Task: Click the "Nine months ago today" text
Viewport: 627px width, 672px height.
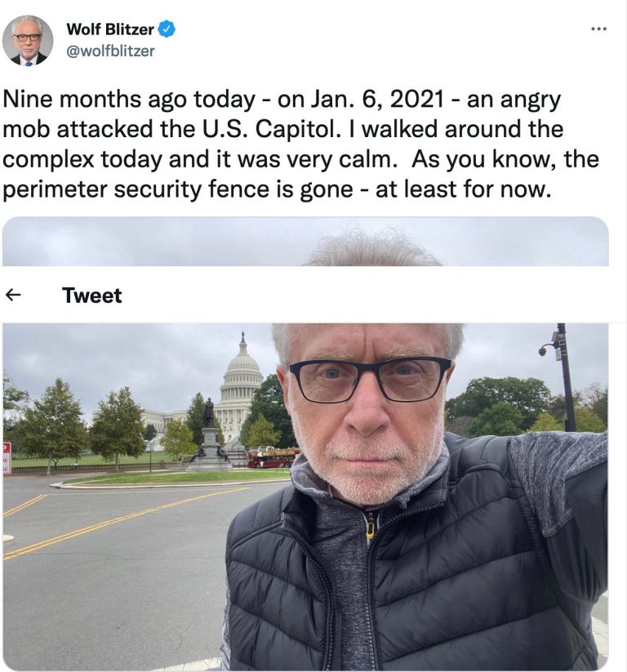Action: click(129, 100)
